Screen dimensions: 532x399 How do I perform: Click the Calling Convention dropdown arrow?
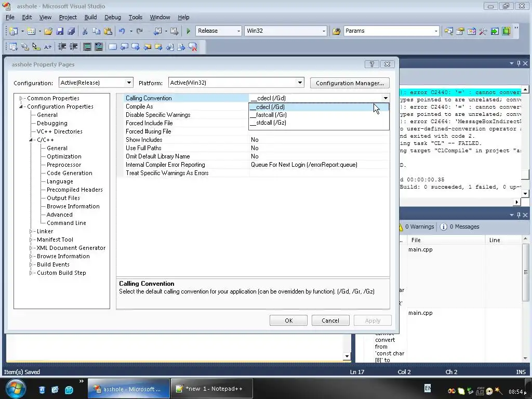click(x=385, y=98)
